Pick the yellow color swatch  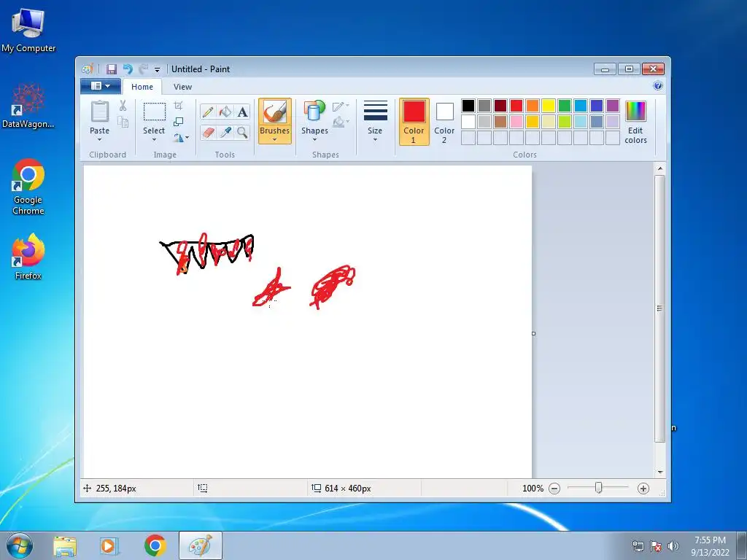point(549,105)
